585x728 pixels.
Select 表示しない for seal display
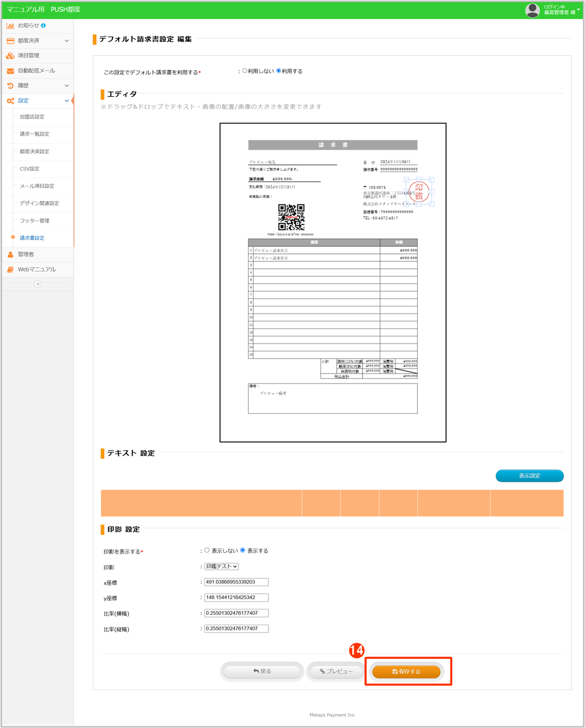pos(207,550)
